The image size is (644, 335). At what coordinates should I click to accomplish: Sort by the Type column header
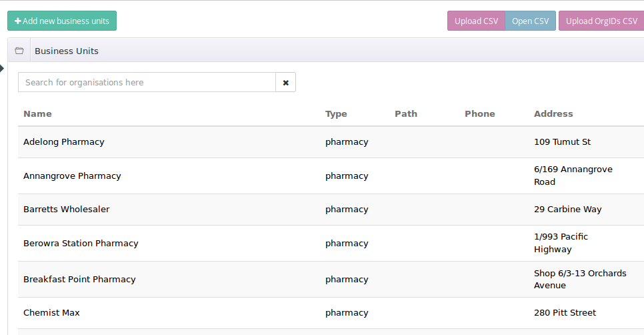336,114
